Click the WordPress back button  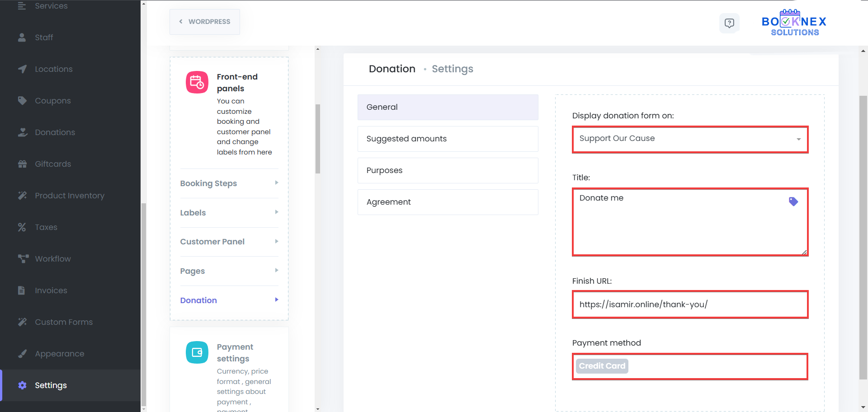(x=205, y=22)
